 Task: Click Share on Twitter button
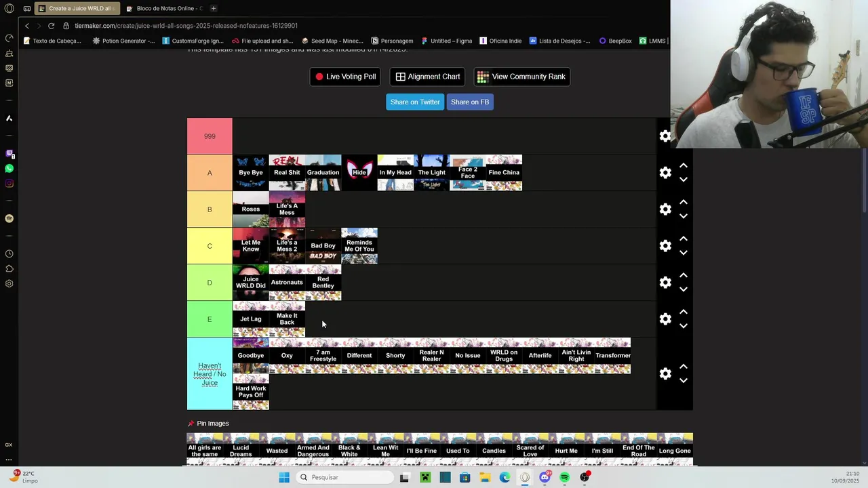coord(415,102)
